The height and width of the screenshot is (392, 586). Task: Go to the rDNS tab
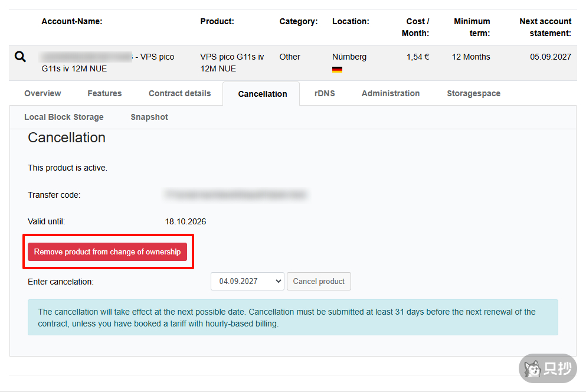(x=325, y=93)
